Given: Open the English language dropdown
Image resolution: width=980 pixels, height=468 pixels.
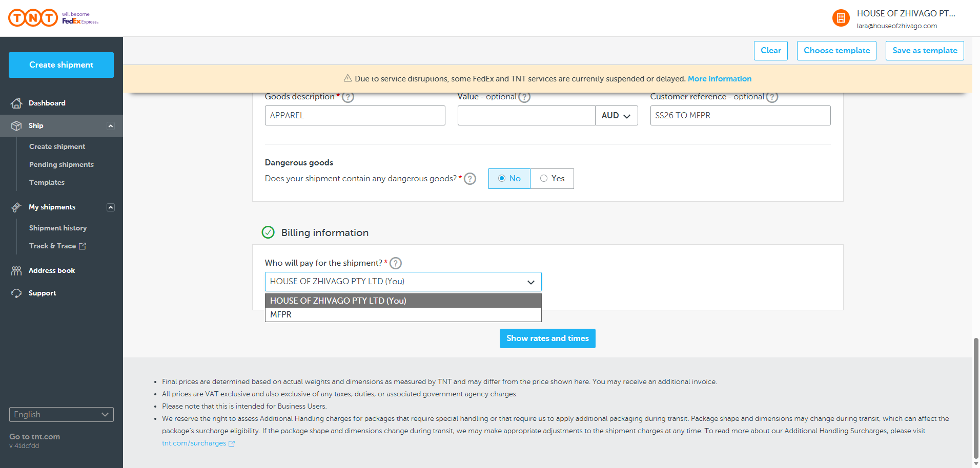Looking at the screenshot, I should pos(62,415).
